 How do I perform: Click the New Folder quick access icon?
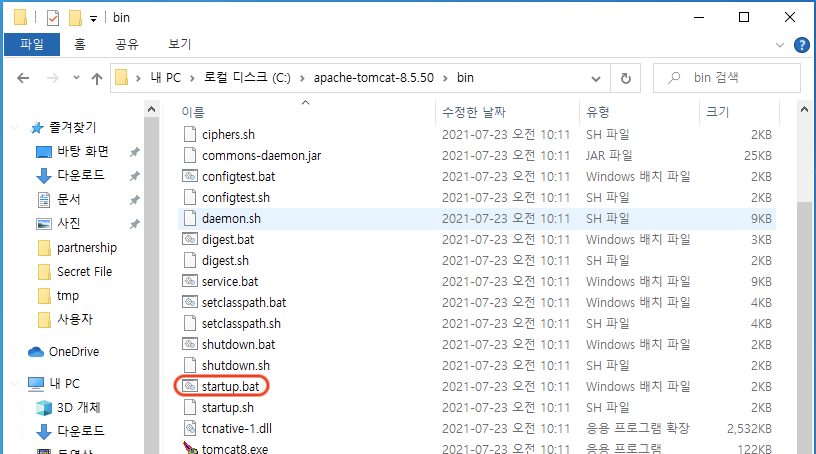tap(75, 18)
